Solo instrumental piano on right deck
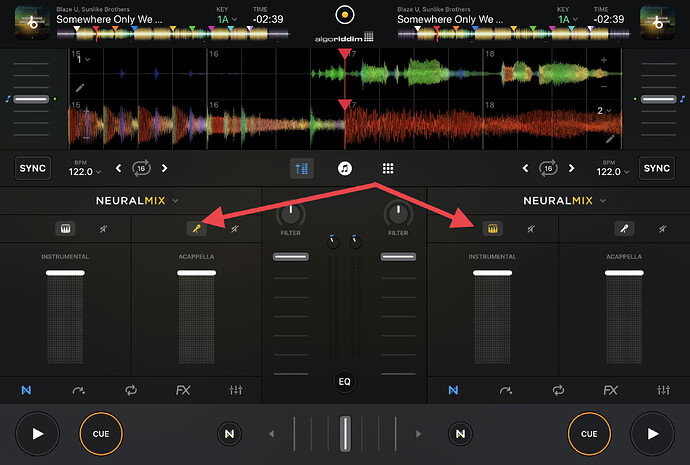Viewport: 690px width, 465px height. pos(492,229)
